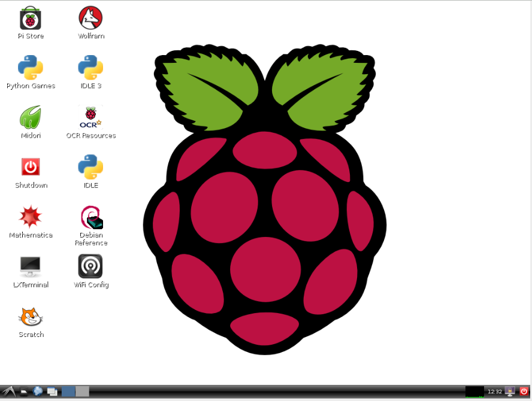This screenshot has width=532, height=401.
Task: Open the Midori browser
Action: 30,117
